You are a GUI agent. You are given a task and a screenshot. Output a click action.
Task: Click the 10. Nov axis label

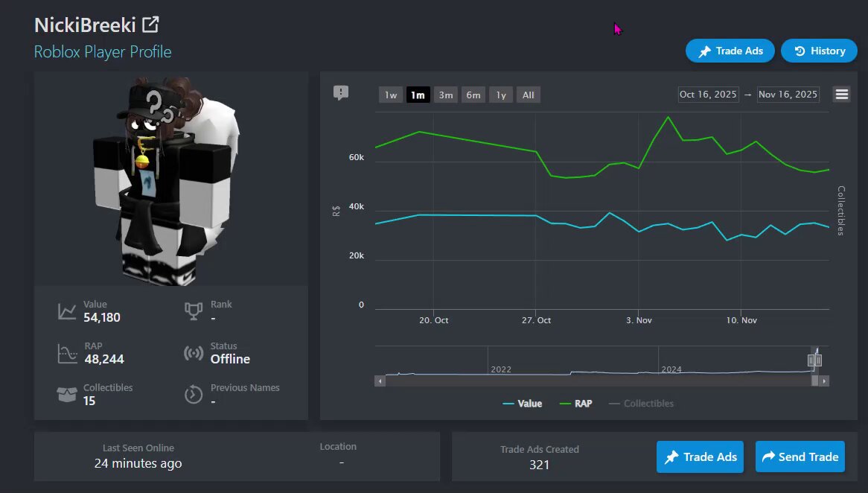[x=741, y=320]
